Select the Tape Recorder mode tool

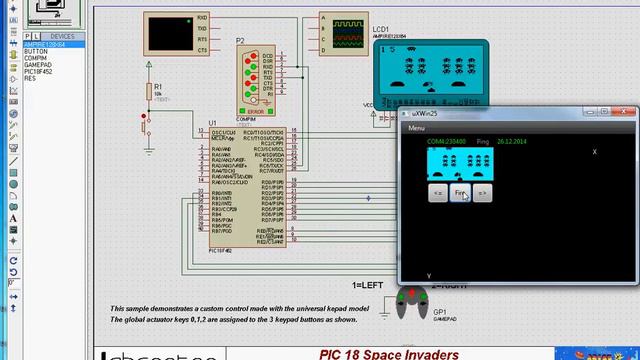[13, 102]
